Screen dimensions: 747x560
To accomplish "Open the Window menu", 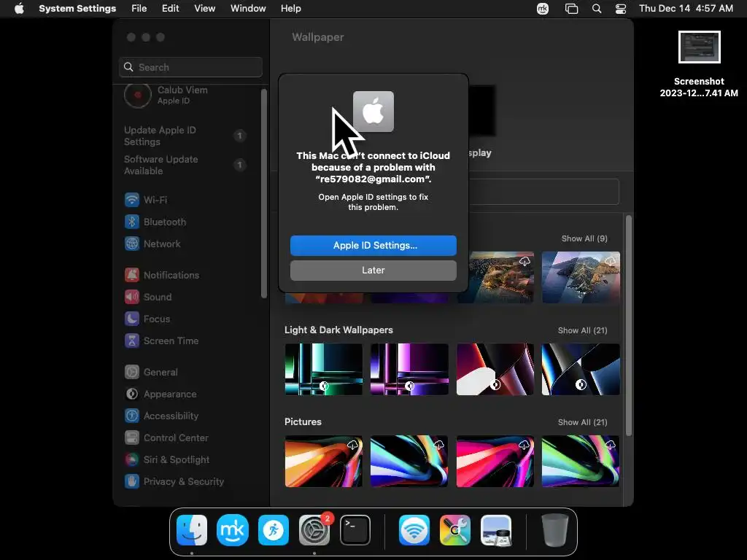I will click(x=248, y=9).
